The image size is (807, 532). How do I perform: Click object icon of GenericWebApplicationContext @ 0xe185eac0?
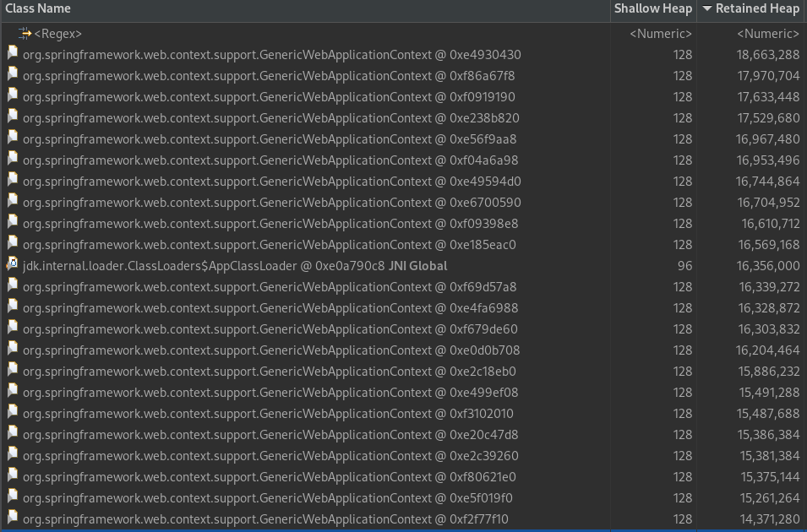[x=13, y=242]
